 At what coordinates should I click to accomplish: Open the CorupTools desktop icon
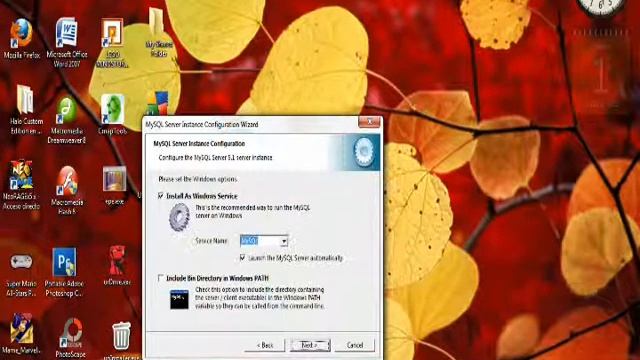coord(112,115)
